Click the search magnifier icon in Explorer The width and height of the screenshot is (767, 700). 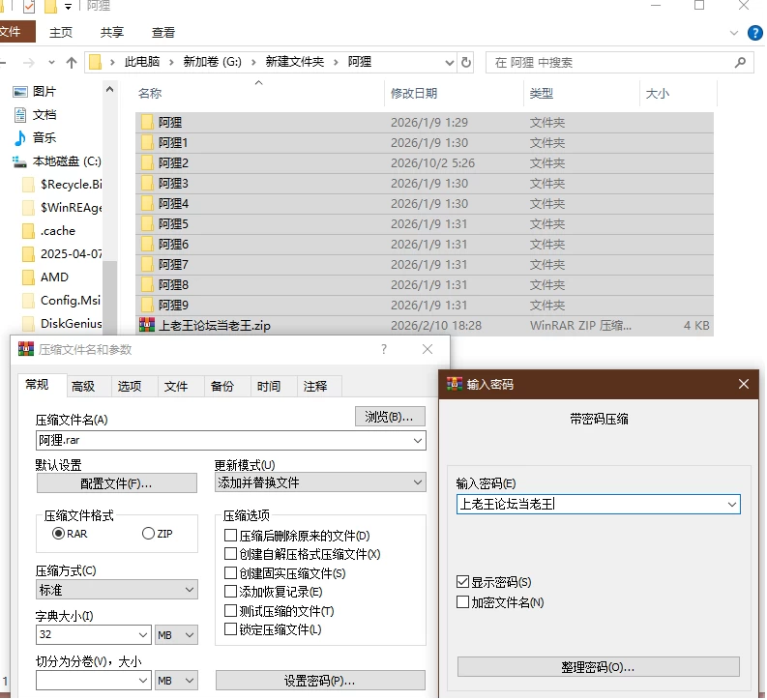(x=740, y=62)
